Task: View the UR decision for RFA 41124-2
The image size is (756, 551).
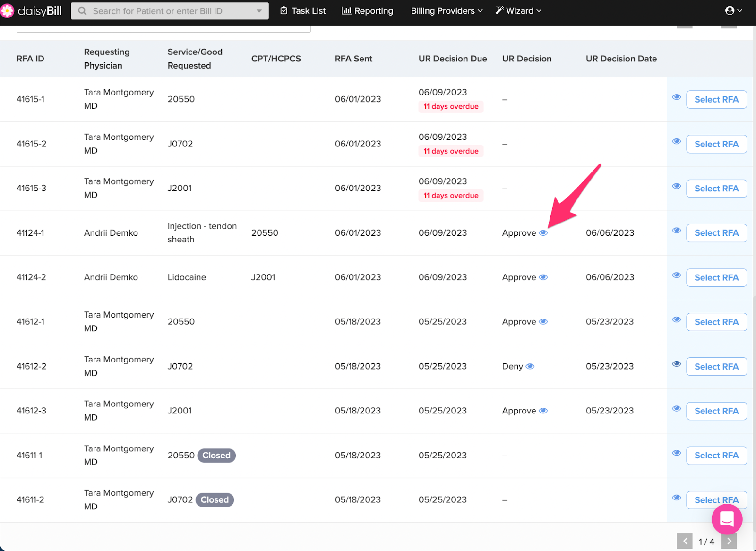Action: 543,277
